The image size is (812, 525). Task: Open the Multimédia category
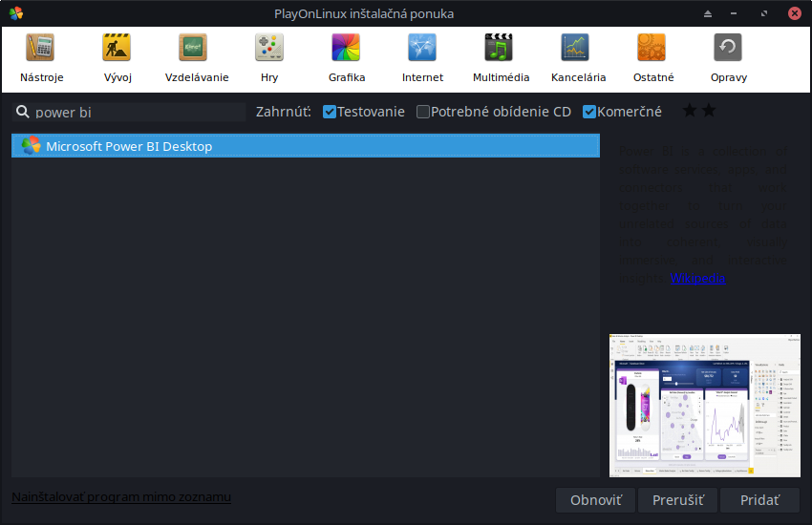point(501,58)
